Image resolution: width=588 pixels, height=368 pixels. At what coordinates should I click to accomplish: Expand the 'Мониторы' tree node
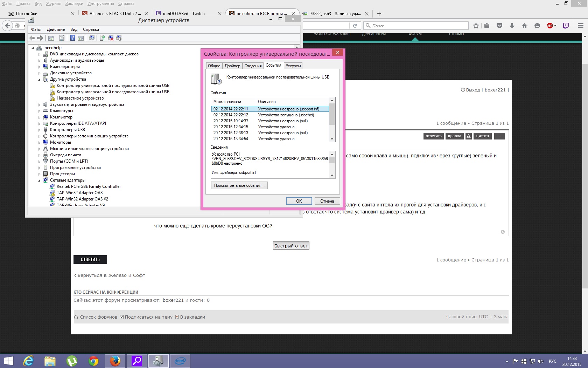coord(40,142)
